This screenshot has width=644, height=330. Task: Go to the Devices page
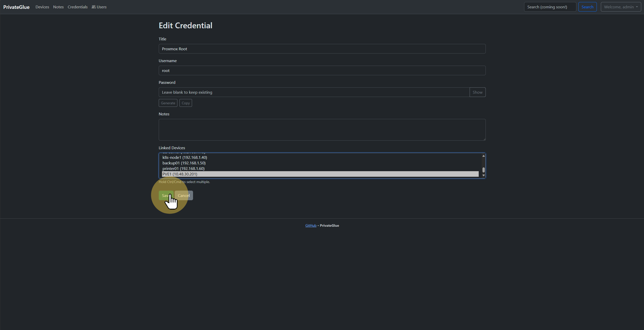tap(42, 7)
